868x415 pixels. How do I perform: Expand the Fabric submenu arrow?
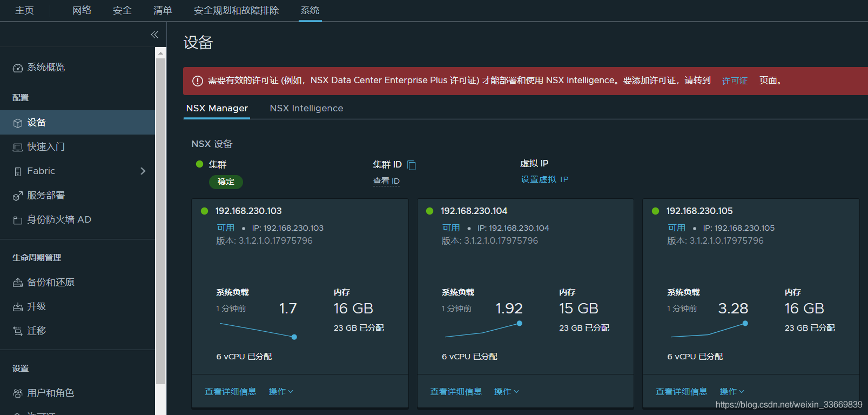pos(143,171)
